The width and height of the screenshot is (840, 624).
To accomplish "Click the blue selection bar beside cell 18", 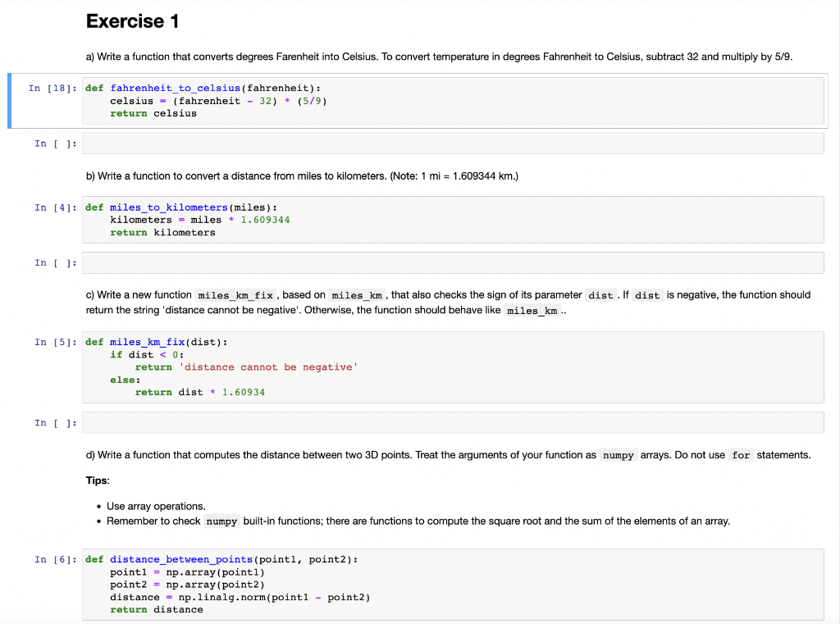I will tap(7, 101).
